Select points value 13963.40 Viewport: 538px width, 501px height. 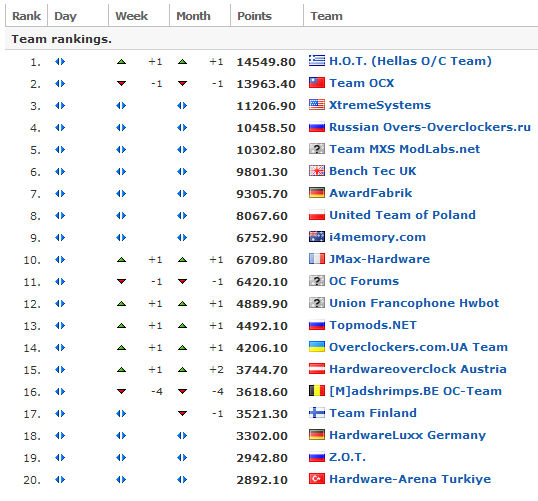pos(266,84)
